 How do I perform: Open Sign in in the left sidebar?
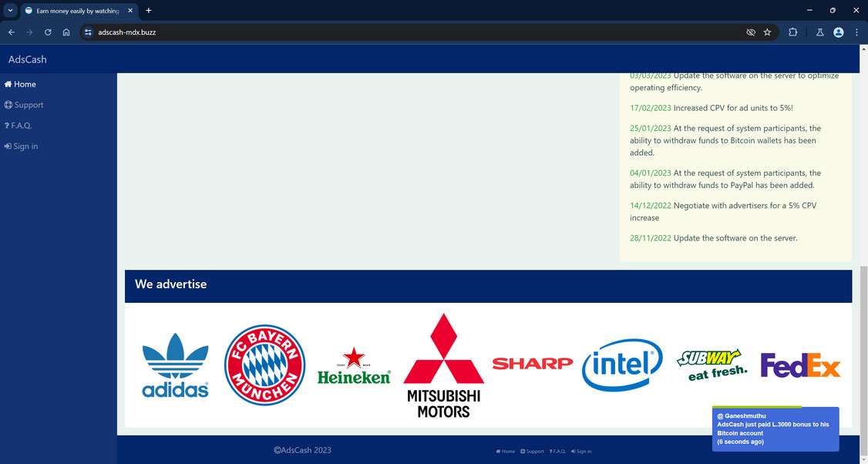coord(21,146)
